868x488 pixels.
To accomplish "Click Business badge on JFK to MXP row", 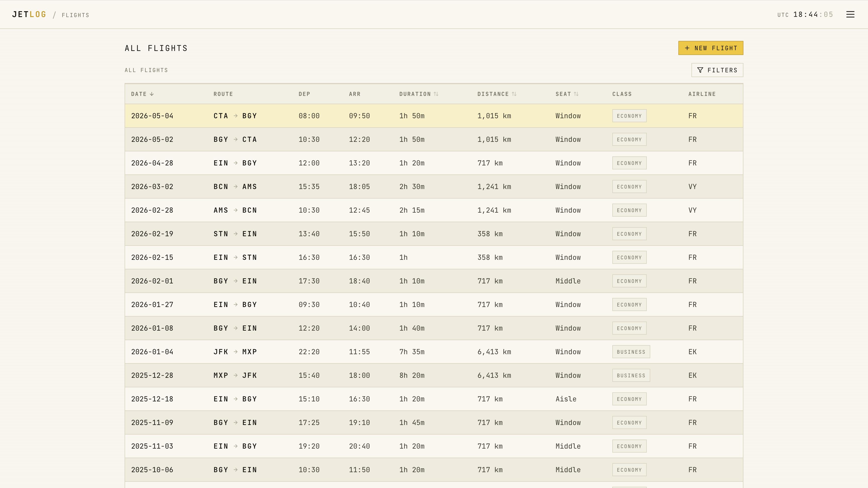I will 631,352.
